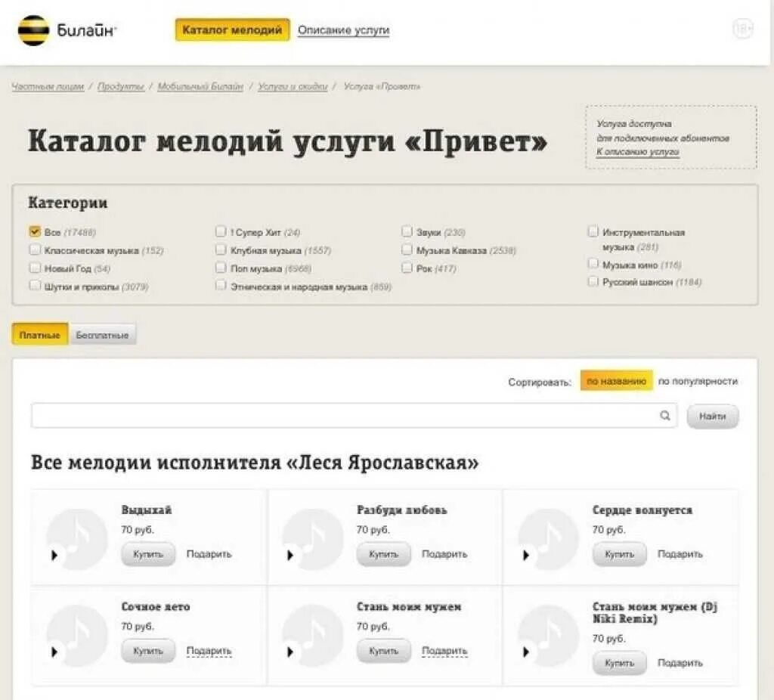Click the «Сочное лето» melody title
The image size is (774, 700).
[x=156, y=607]
